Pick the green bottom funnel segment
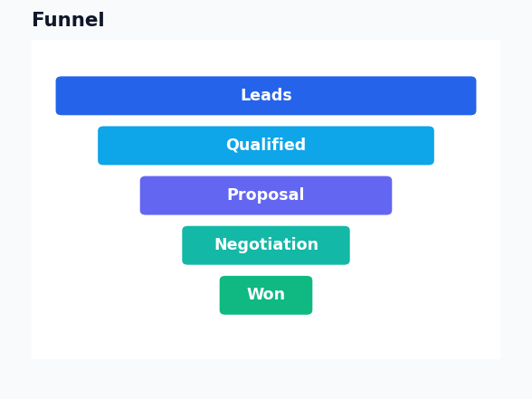 (x=266, y=295)
